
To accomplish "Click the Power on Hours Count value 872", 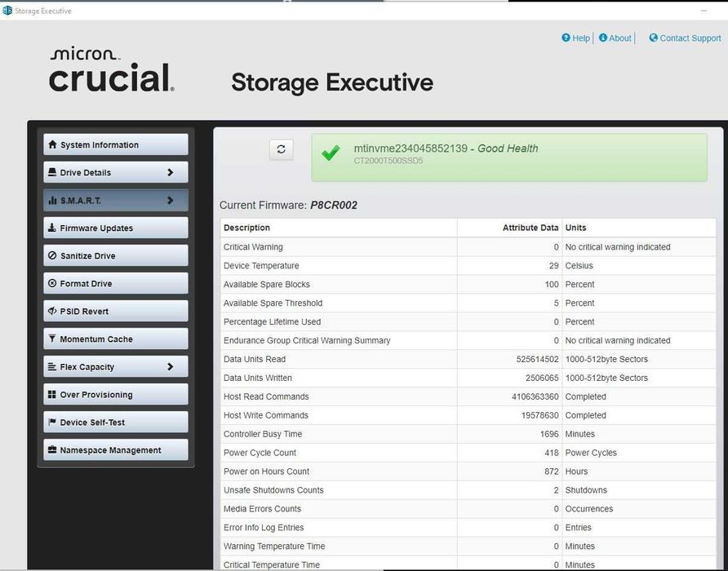I will (552, 471).
